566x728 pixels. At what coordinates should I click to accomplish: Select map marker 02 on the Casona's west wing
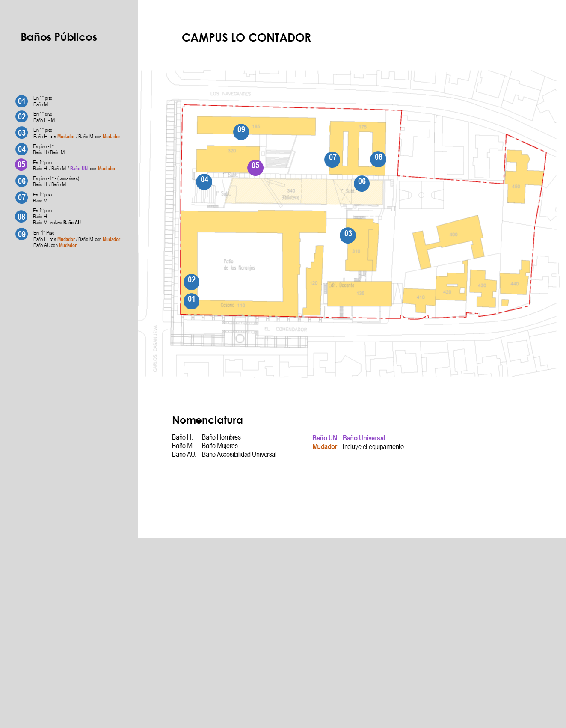[x=191, y=282]
